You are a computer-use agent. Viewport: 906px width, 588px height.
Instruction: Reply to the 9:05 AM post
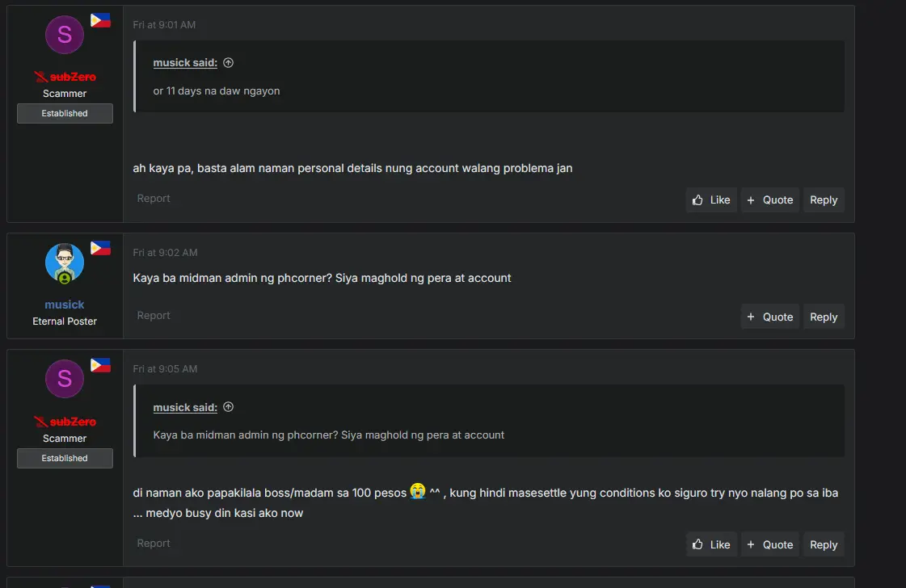click(x=824, y=544)
